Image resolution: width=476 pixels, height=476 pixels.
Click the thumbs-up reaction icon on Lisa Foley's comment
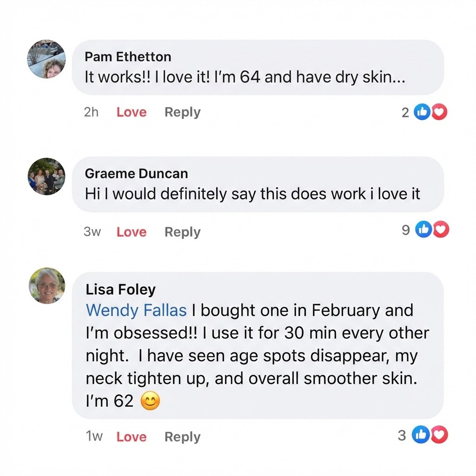(x=421, y=436)
